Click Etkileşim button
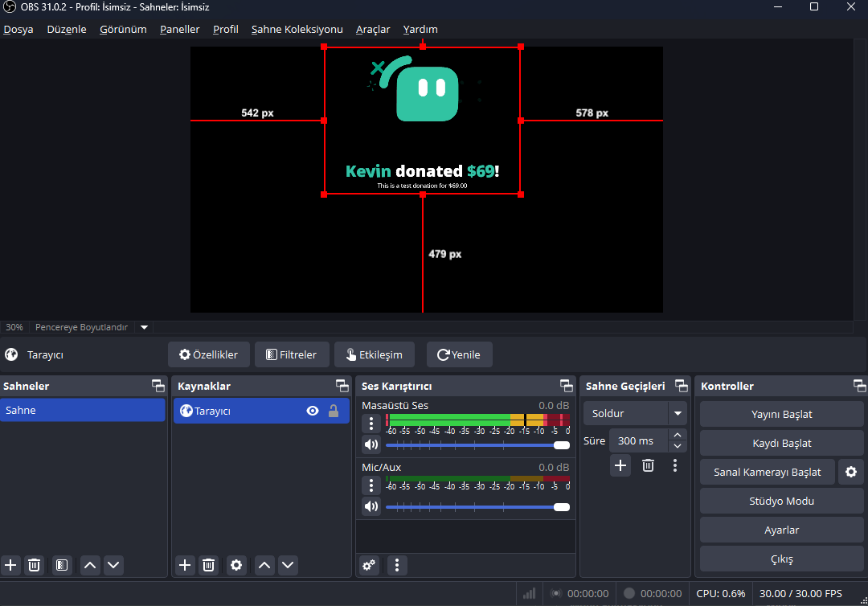Screen dimensions: 868x606 click(x=375, y=354)
